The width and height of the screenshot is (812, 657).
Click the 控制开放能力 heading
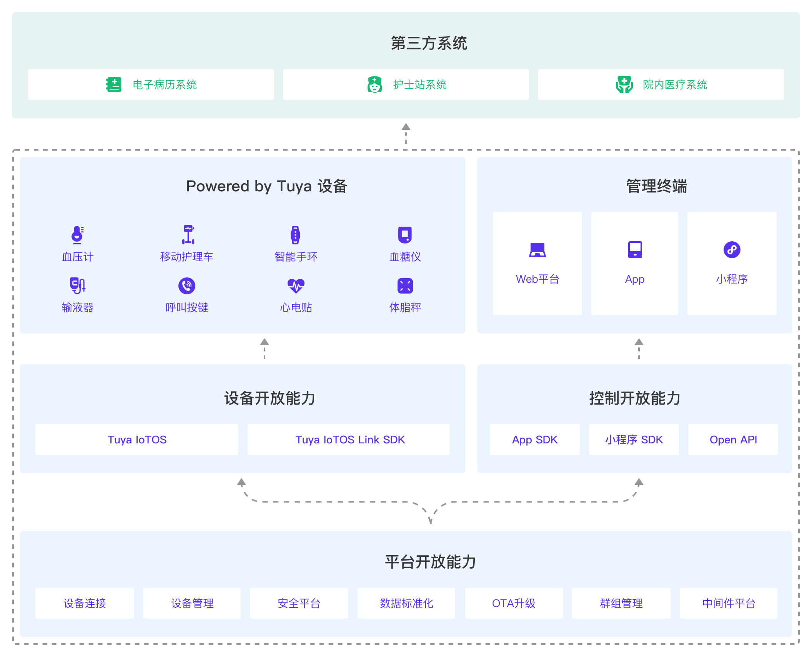(635, 398)
